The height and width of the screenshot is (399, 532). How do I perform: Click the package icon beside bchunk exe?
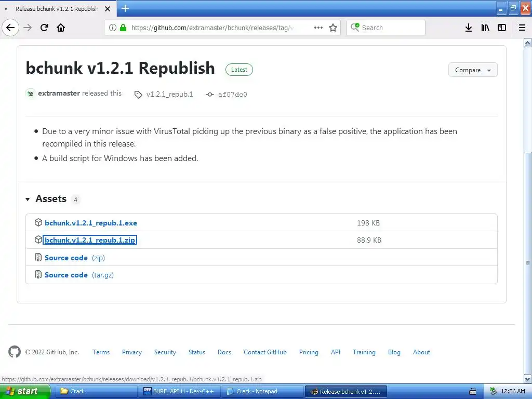(38, 222)
